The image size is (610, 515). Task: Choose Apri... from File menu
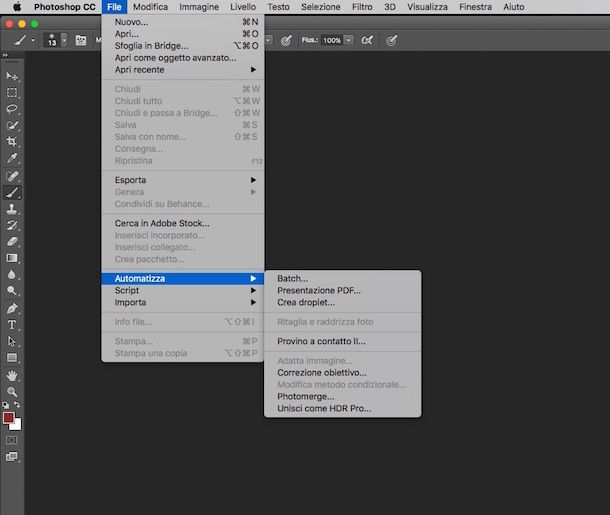coord(183,34)
